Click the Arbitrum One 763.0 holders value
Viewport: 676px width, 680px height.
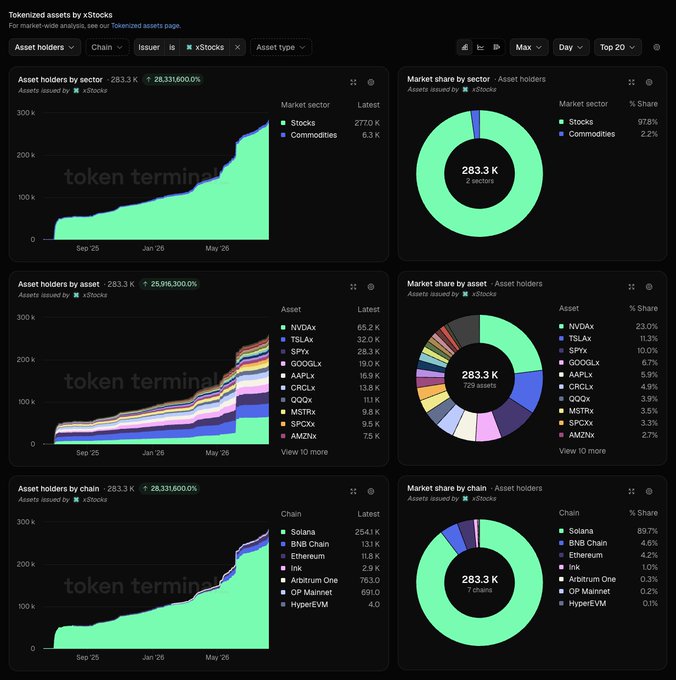point(370,580)
